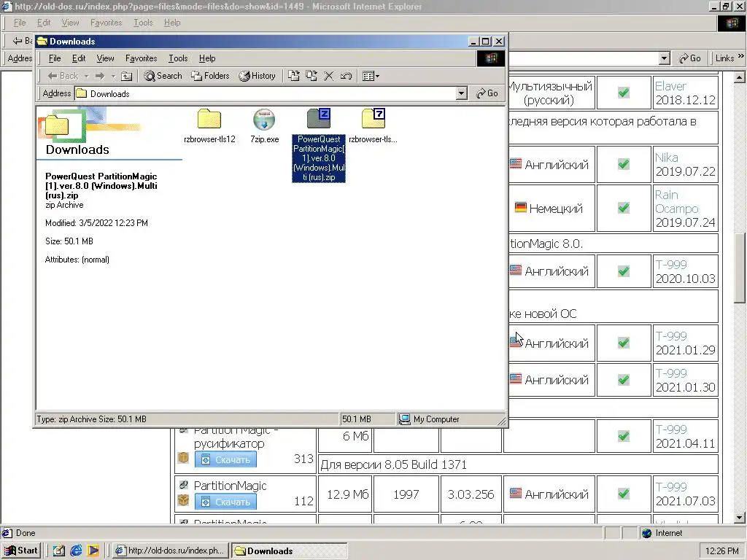
Task: Click green checkmark in Nika row
Action: 624,164
